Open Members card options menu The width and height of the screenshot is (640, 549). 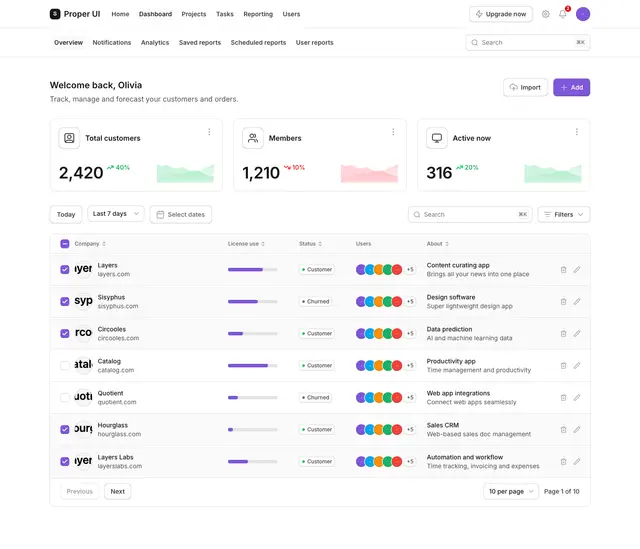(x=393, y=132)
